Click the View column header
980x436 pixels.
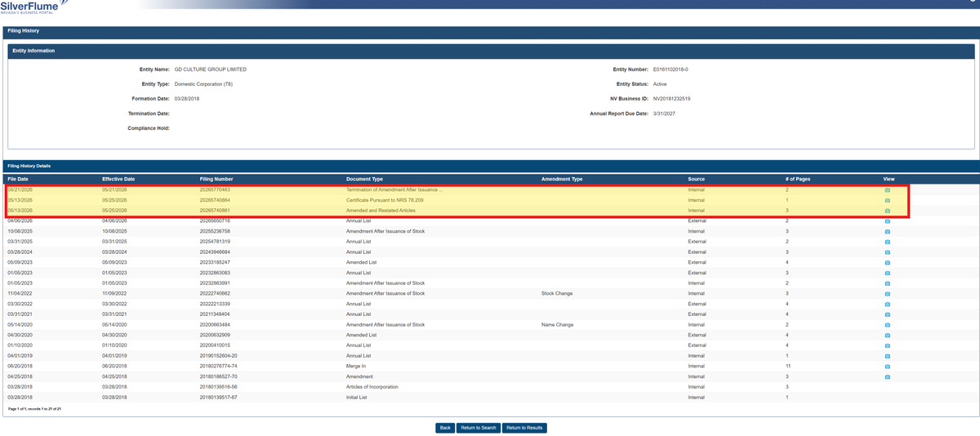point(889,179)
